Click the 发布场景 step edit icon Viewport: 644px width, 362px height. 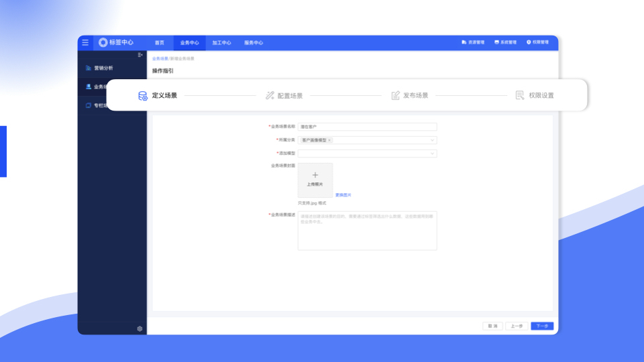[395, 96]
